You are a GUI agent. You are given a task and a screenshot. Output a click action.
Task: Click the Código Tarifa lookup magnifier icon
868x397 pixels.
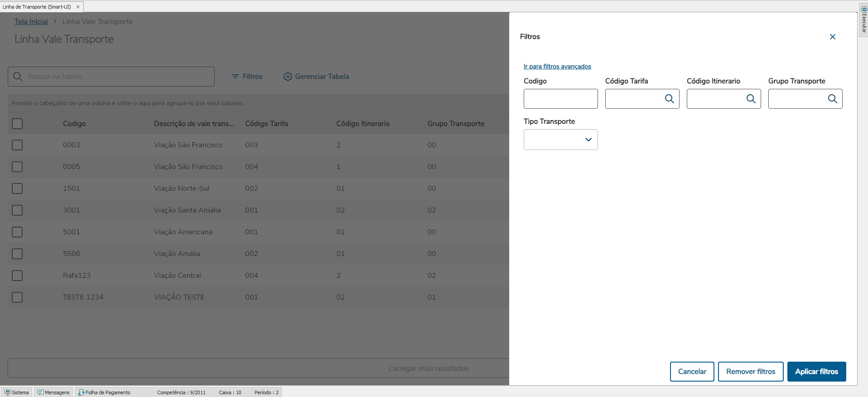669,99
